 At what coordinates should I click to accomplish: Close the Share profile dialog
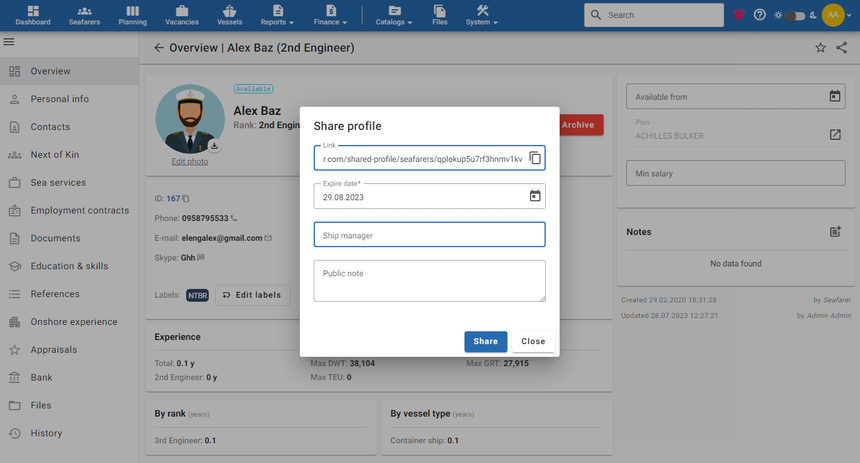click(533, 341)
